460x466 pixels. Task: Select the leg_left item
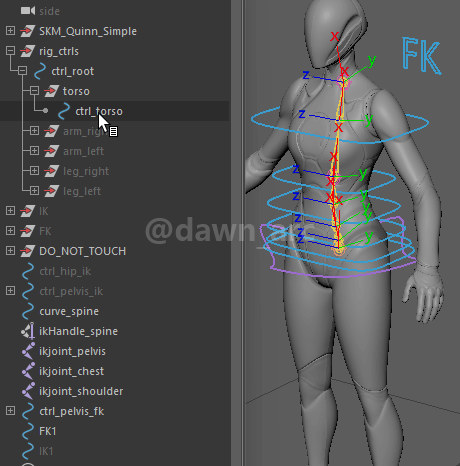(x=82, y=191)
